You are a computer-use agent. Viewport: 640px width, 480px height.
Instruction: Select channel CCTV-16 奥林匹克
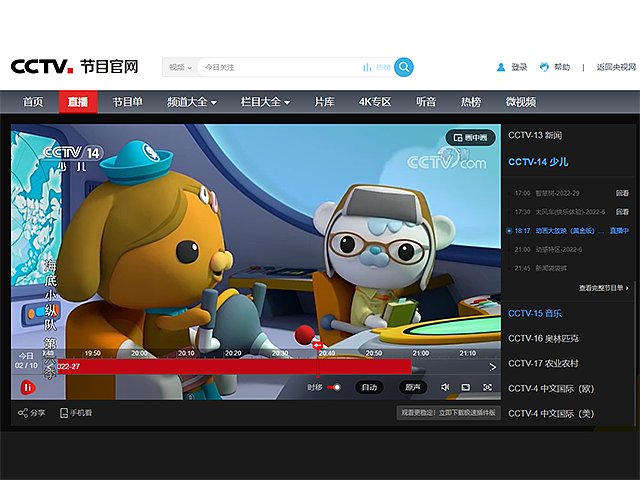tap(543, 338)
